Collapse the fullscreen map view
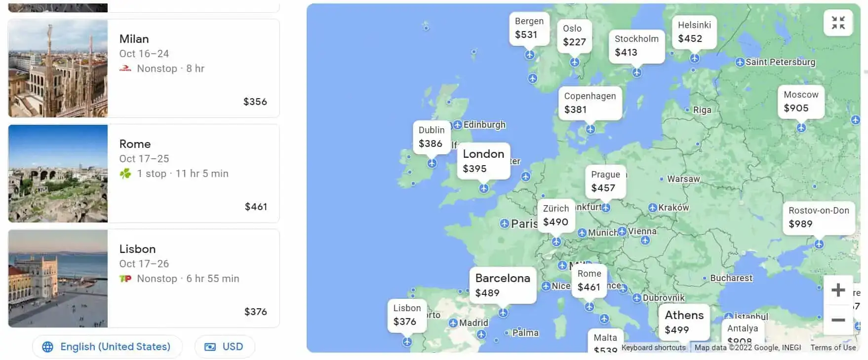Viewport: 868px width, 360px height. click(838, 23)
